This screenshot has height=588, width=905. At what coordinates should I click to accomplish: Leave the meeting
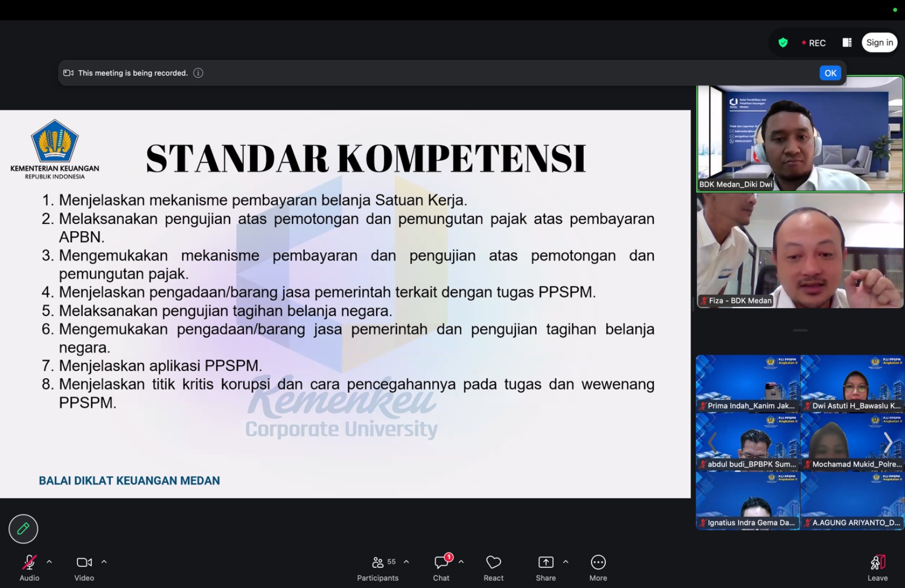877,567
